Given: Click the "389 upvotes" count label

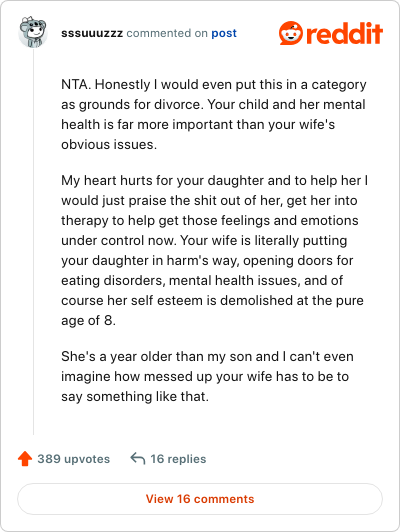Looking at the screenshot, I should coord(74,459).
